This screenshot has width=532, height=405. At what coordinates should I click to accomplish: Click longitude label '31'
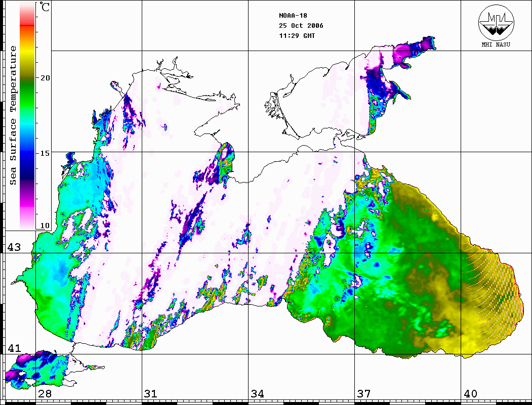point(151,394)
